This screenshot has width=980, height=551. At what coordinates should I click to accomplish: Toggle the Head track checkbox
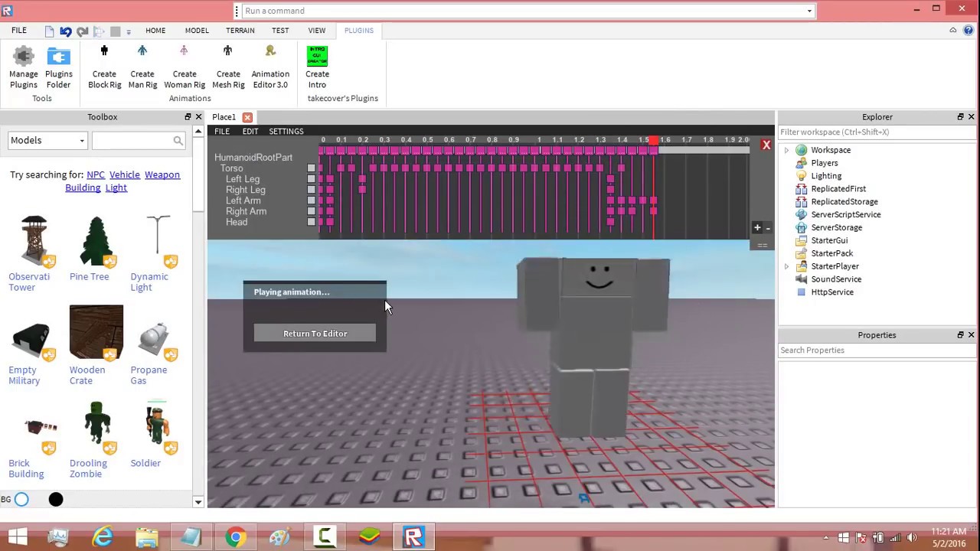[311, 222]
